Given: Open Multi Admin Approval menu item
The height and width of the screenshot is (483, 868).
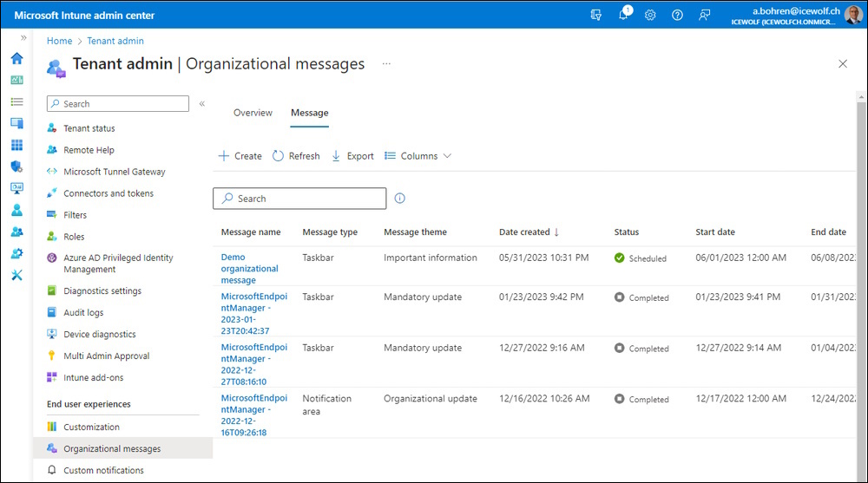Looking at the screenshot, I should (x=106, y=356).
